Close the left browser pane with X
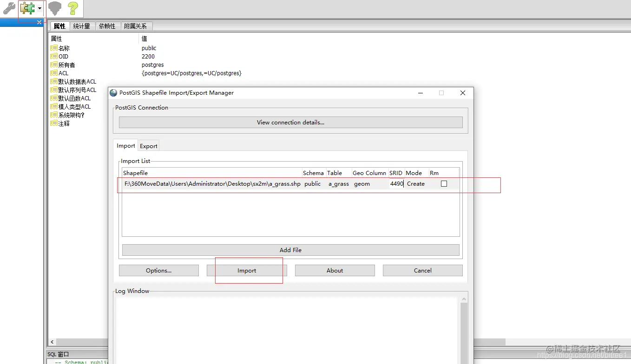This screenshot has height=364, width=631. (x=39, y=22)
